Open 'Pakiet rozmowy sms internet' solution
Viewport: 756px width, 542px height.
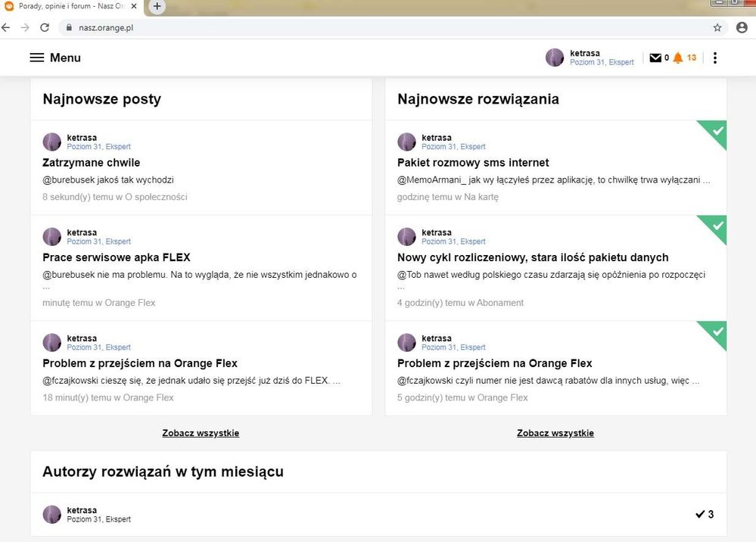(x=473, y=163)
